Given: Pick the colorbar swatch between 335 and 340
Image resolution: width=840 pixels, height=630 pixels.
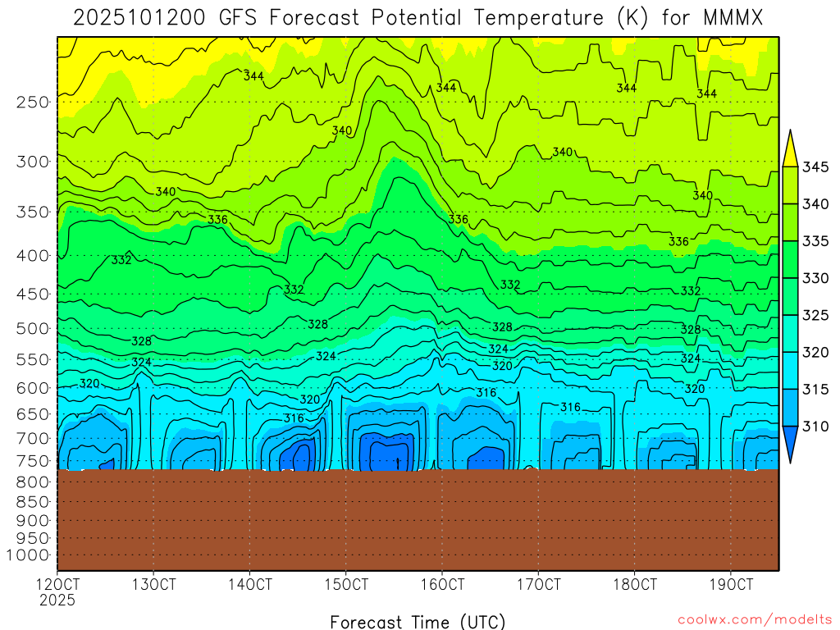Looking at the screenshot, I should coord(790,222).
